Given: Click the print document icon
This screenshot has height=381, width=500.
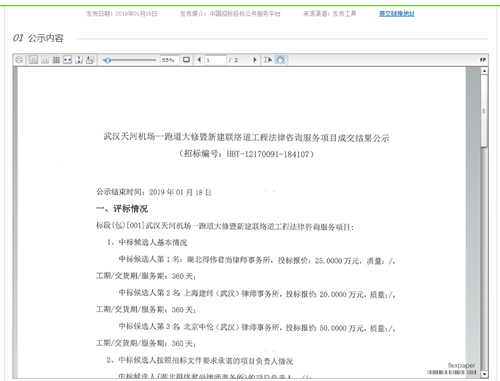Looking at the screenshot, I should coord(19,60).
